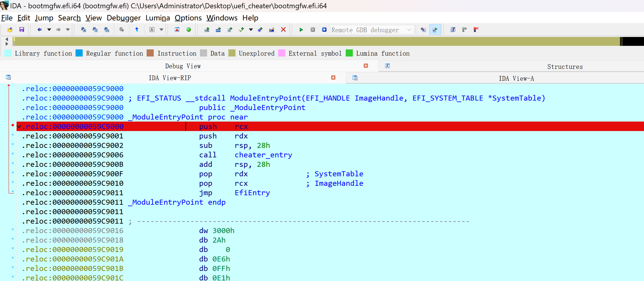Open the Search menu
This screenshot has width=644, height=281.
(x=69, y=18)
